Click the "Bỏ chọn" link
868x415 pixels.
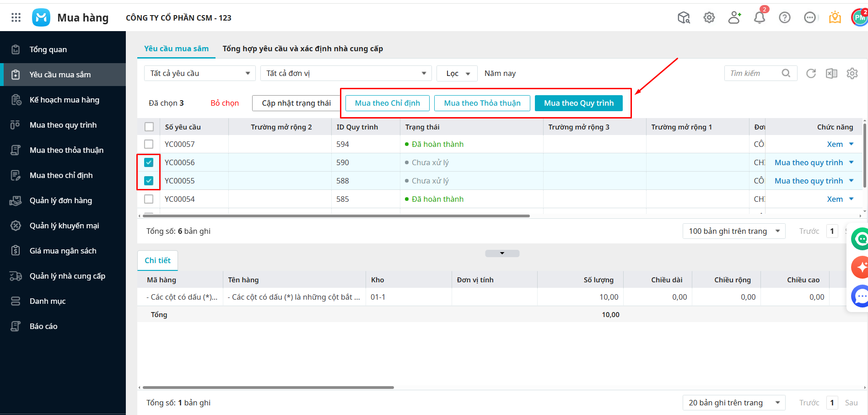pos(225,103)
